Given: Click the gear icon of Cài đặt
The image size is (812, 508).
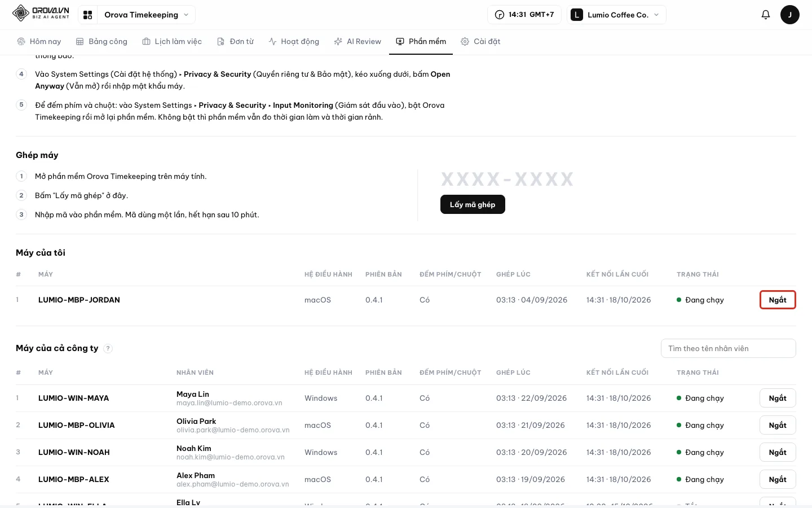Looking at the screenshot, I should click(x=465, y=41).
